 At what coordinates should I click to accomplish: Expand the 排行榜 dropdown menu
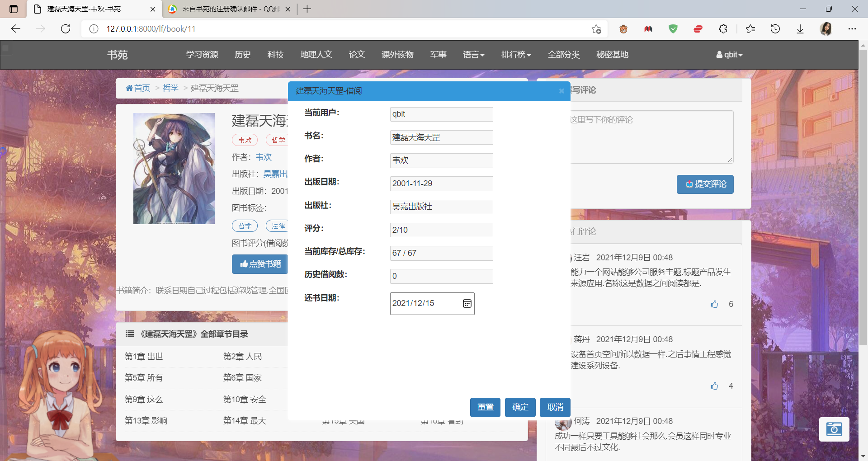516,55
